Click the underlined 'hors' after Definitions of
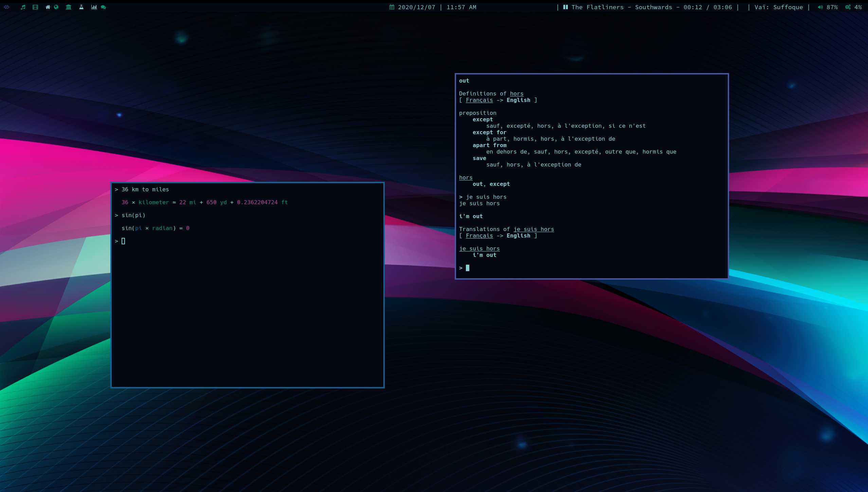Screen dimensions: 868x492 pyautogui.click(x=517, y=94)
